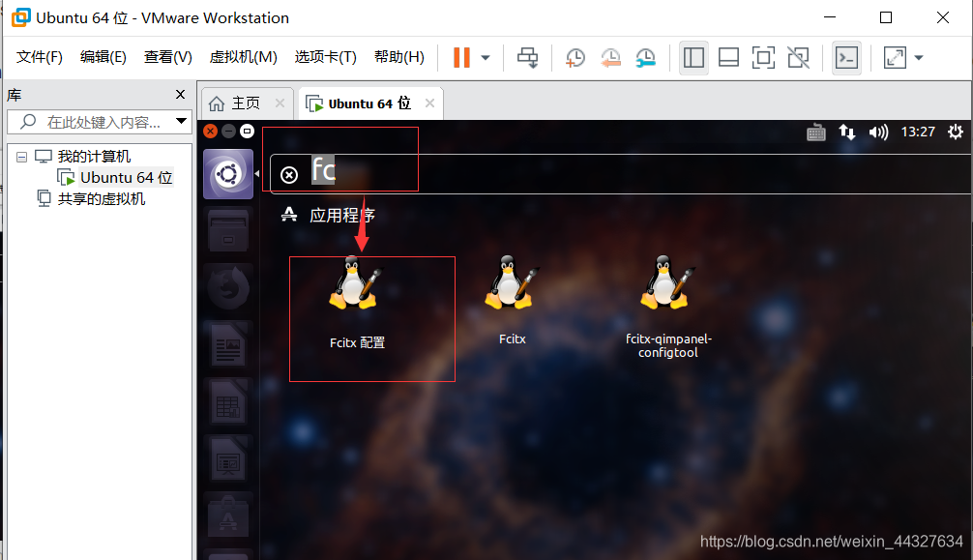Collapse the 我的计算机 tree node

(21, 157)
